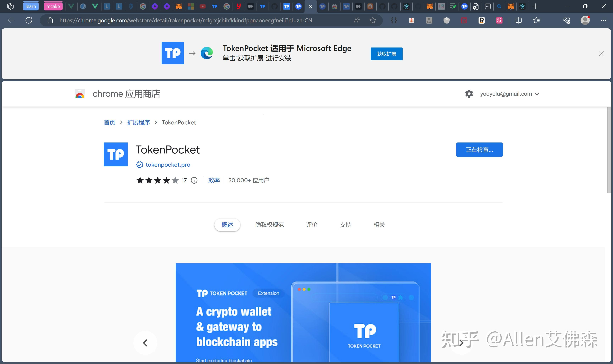The image size is (613, 364).
Task: Open the browser split screen icon
Action: tap(518, 20)
